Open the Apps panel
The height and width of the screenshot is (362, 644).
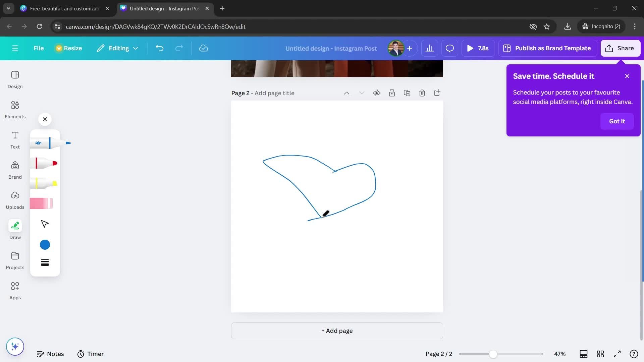point(15,290)
